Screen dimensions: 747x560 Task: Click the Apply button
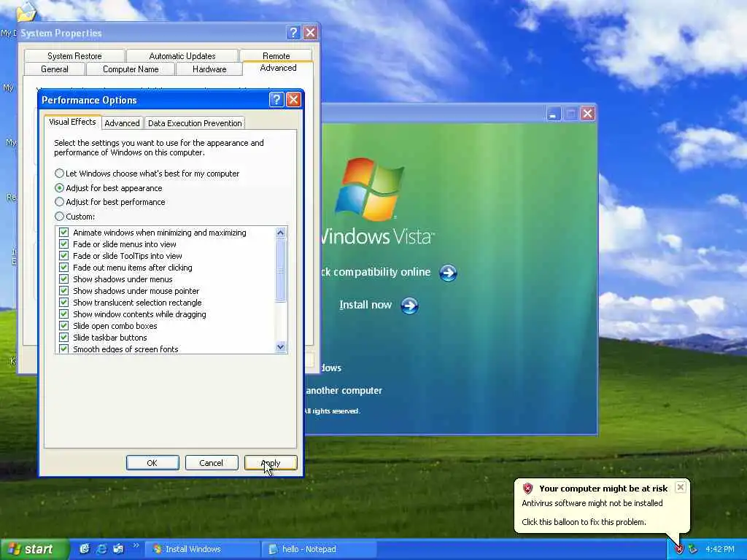click(271, 463)
